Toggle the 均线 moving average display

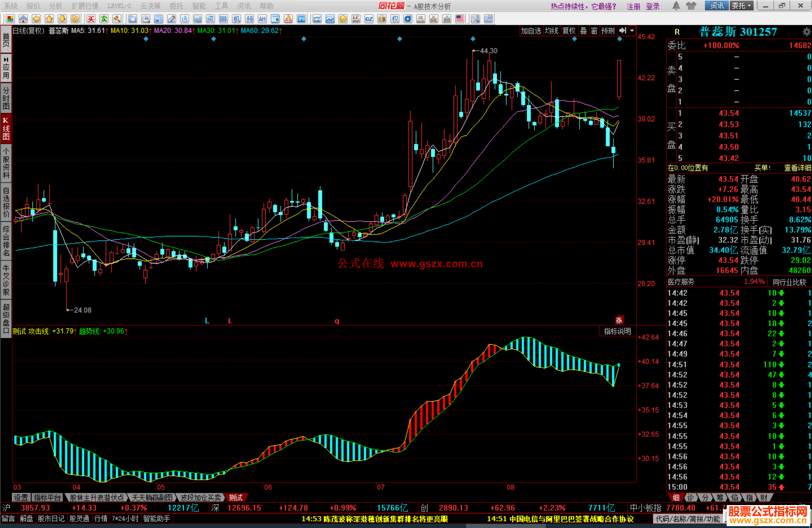(551, 31)
